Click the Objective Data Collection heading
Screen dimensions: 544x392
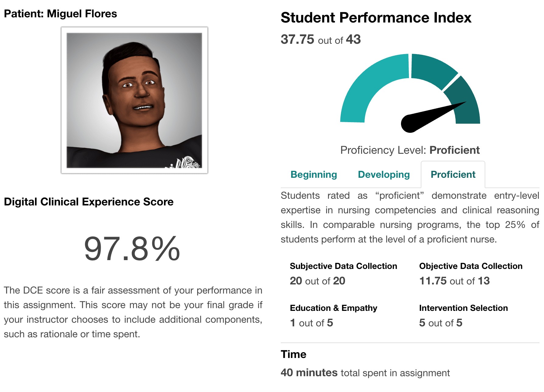pos(471,266)
